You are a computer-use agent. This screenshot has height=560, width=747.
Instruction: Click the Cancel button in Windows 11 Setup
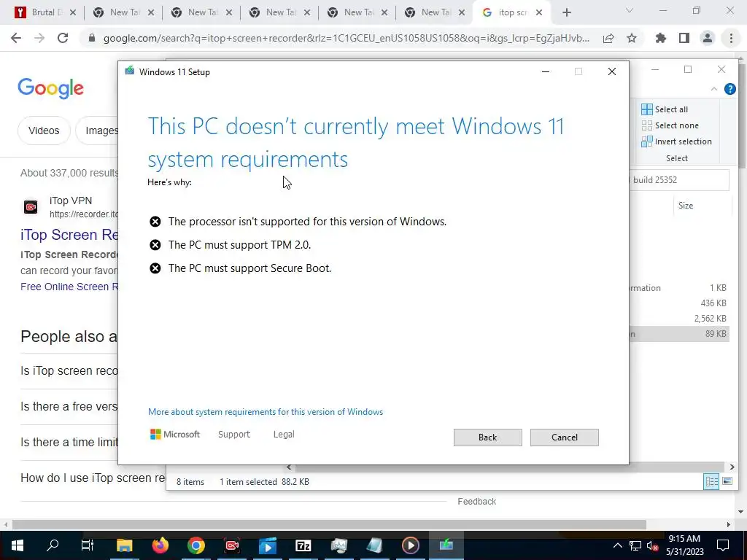pos(564,437)
